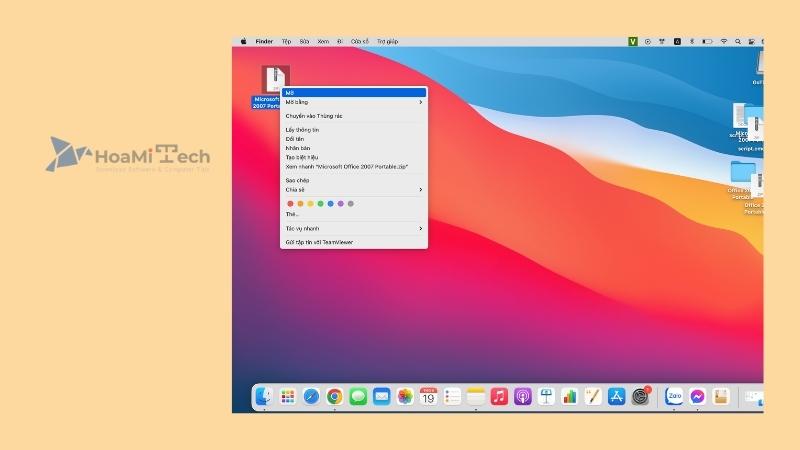Open Spotlight search magnifier icon
The width and height of the screenshot is (800, 450).
click(738, 41)
